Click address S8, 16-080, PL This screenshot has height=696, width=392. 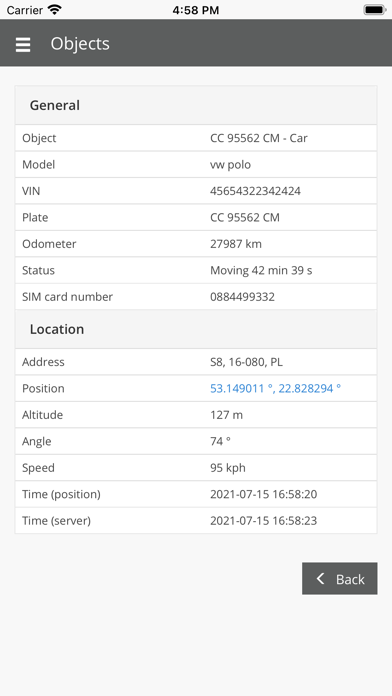tap(246, 362)
